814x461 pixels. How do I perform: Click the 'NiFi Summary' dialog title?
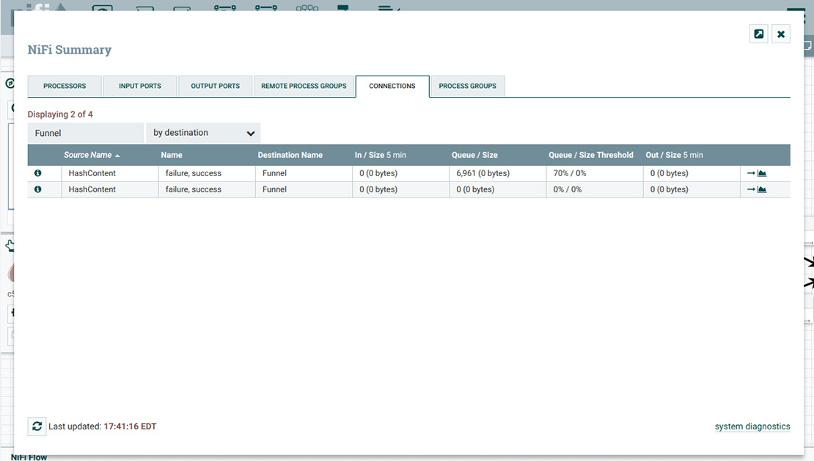tap(70, 50)
